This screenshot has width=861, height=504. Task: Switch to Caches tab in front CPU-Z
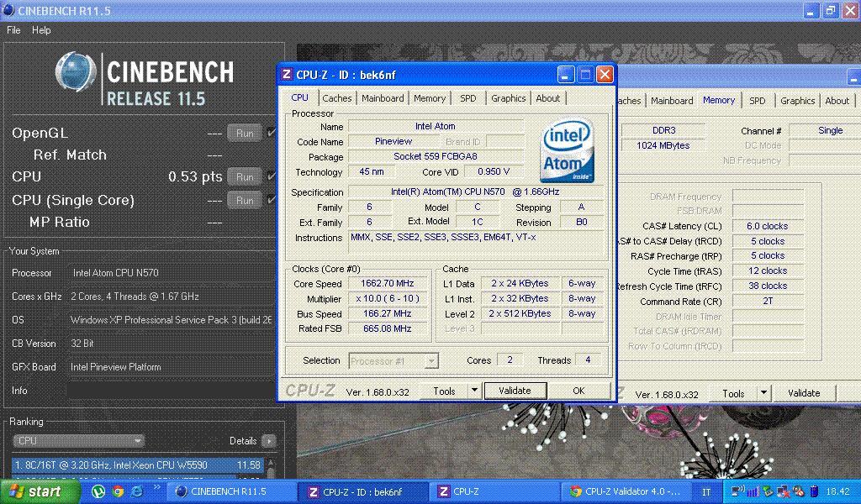click(336, 98)
